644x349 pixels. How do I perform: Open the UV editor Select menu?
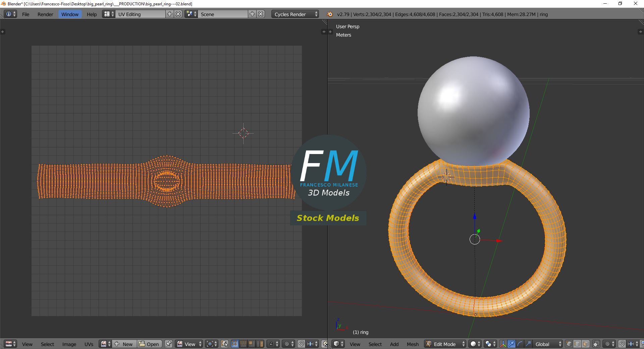[47, 344]
